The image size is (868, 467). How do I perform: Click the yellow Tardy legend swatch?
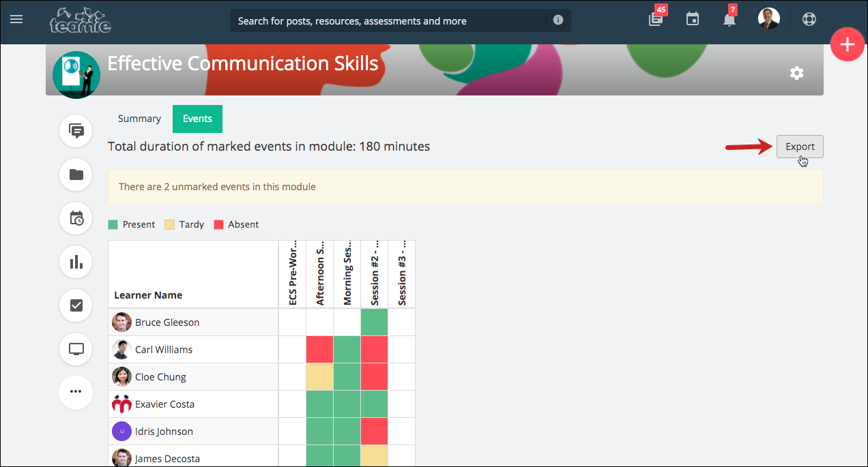click(169, 224)
